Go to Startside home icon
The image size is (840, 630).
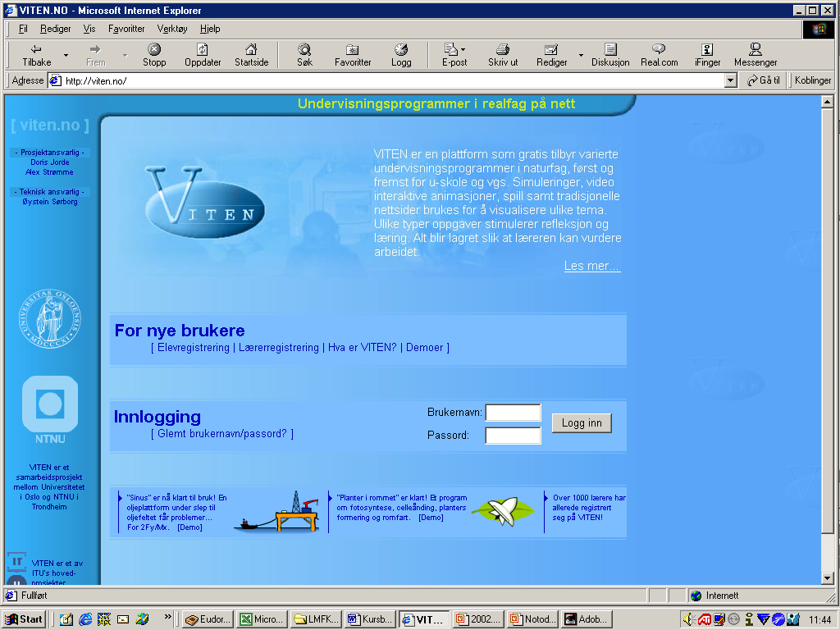pyautogui.click(x=251, y=55)
